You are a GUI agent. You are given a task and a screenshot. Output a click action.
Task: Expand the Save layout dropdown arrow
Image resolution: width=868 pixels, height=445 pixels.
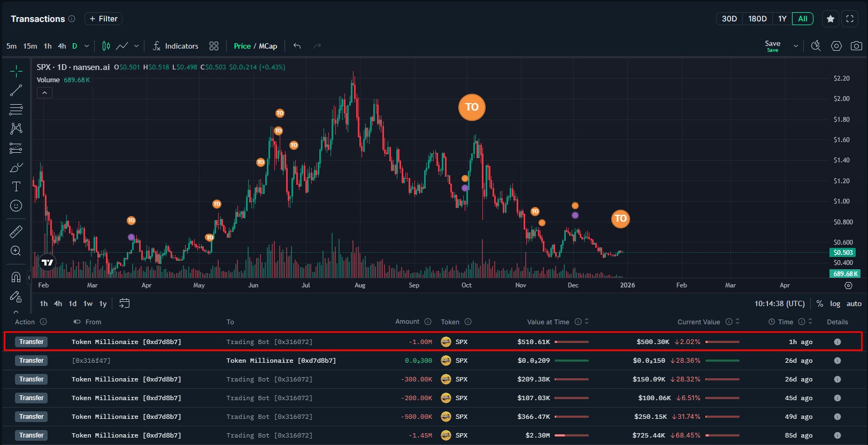(x=796, y=46)
